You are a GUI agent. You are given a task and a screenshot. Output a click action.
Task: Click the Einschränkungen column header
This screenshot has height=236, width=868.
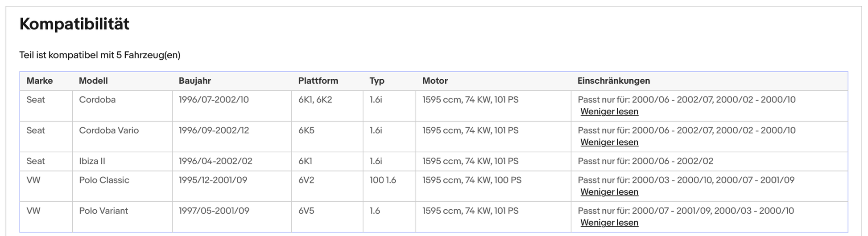coord(613,81)
